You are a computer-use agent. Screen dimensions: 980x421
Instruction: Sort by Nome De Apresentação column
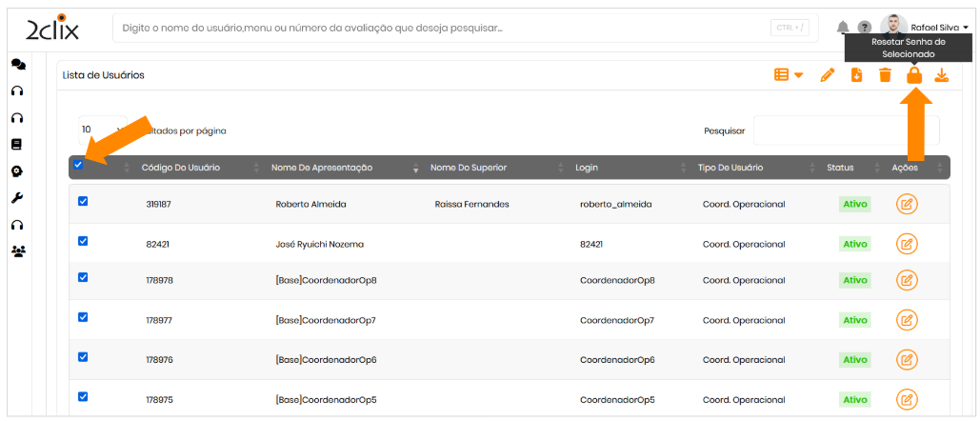coord(321,168)
